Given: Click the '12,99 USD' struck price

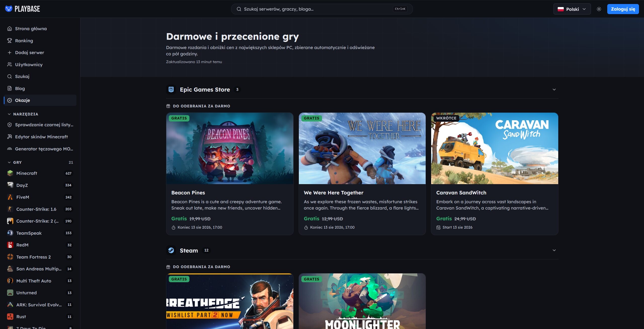Looking at the screenshot, I should click(x=332, y=219).
